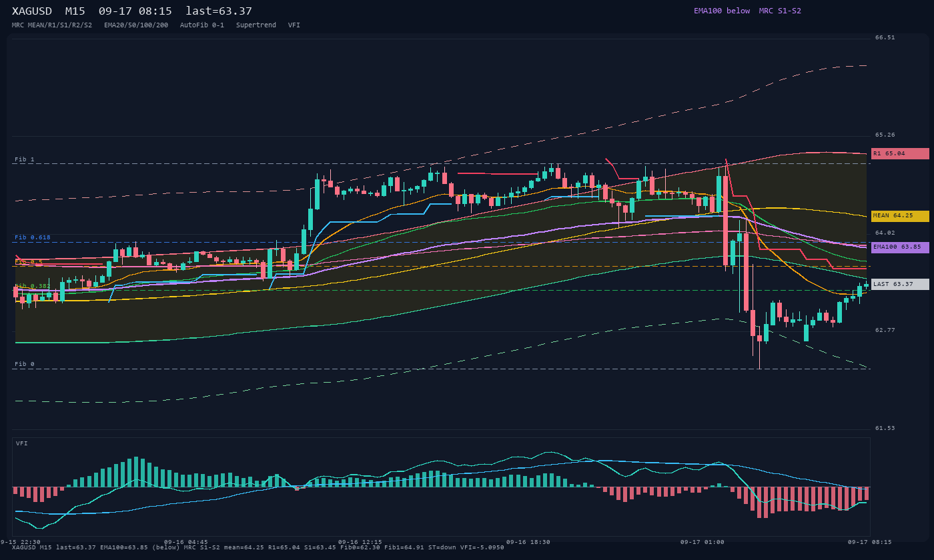Viewport: 934px width, 560px height.
Task: Select the 'AutoFib 0-1' indicator legend
Action: pos(202,25)
